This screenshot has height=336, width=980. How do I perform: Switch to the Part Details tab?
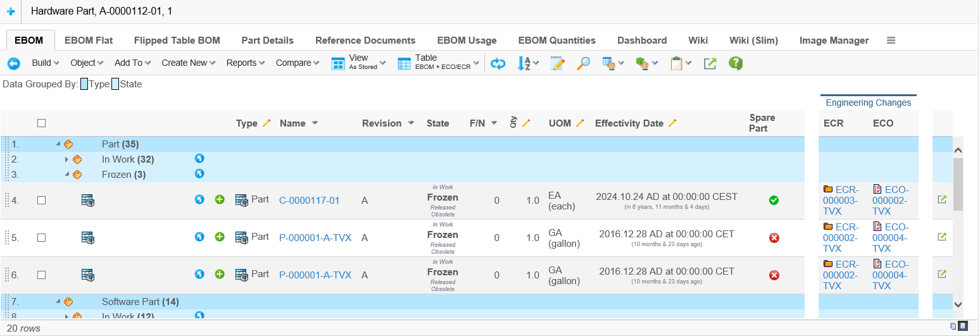pos(267,40)
